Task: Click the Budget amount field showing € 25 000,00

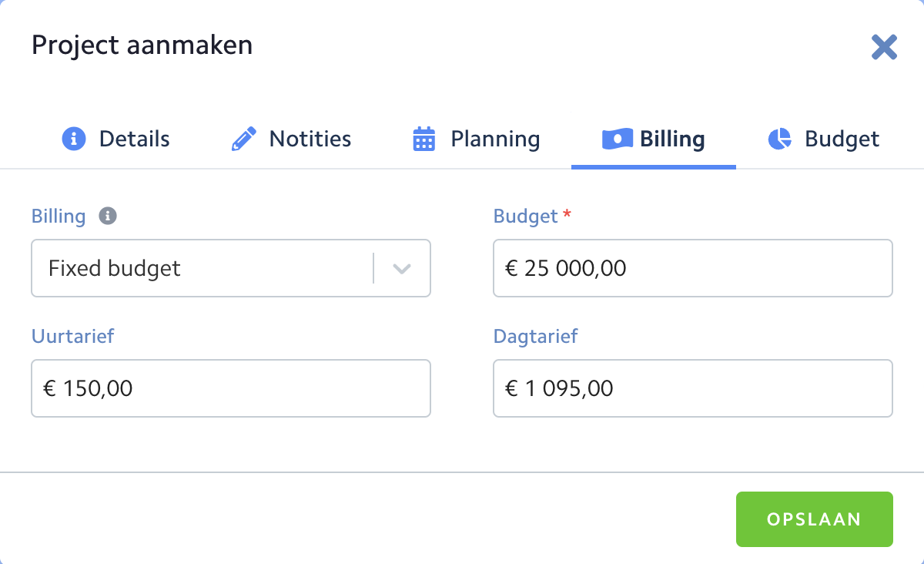Action: pos(692,268)
